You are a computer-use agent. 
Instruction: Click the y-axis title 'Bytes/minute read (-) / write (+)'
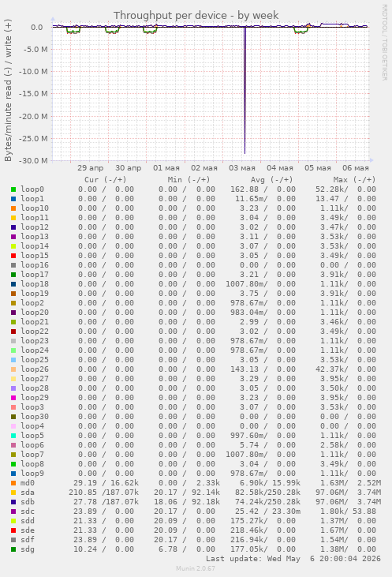click(8, 91)
